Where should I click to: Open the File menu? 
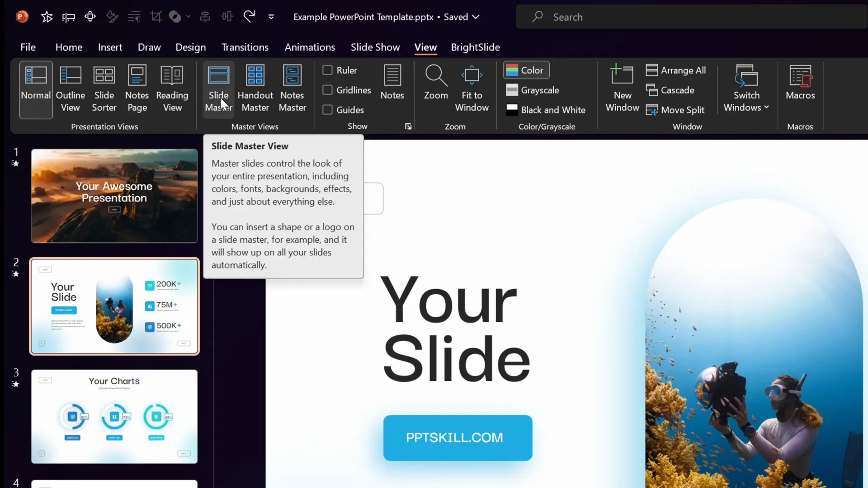click(x=28, y=47)
